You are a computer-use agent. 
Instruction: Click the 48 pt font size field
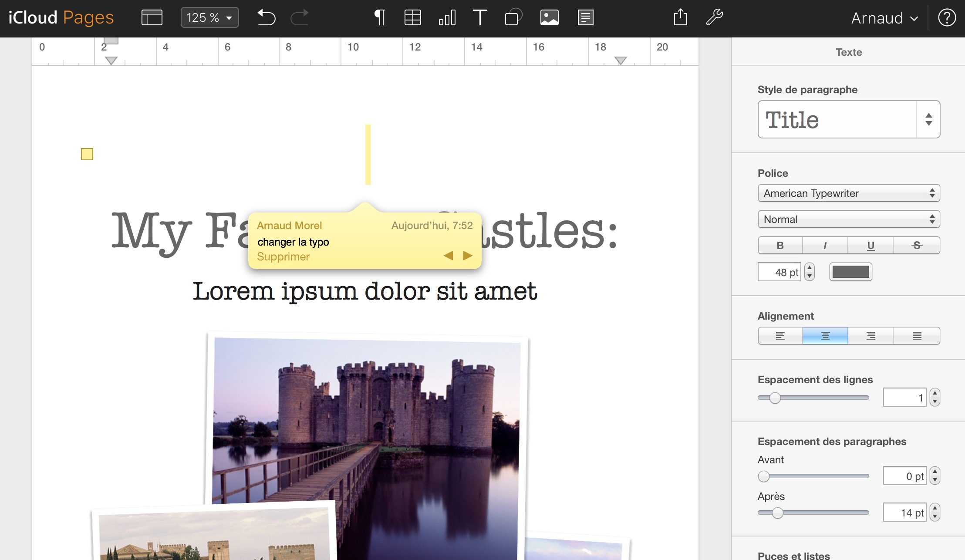[779, 272]
